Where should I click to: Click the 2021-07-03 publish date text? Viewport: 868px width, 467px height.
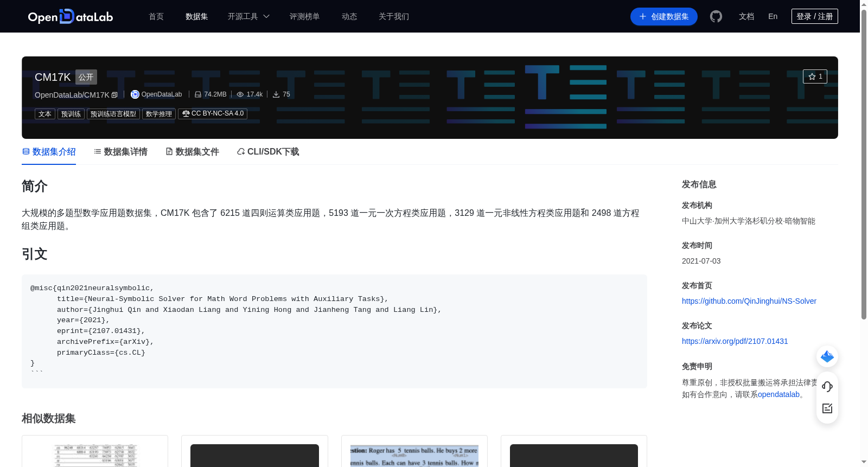pyautogui.click(x=701, y=261)
